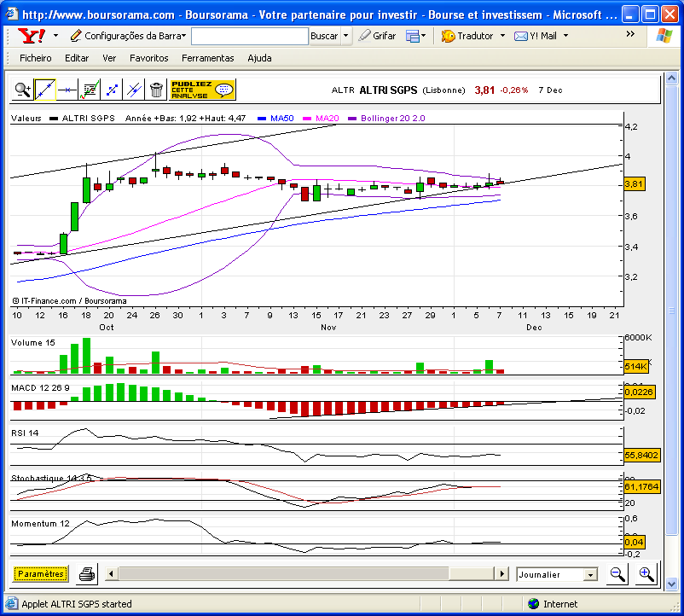Click the 3,81 price marker on axis
Image resolution: width=684 pixels, height=616 pixels.
[635, 184]
